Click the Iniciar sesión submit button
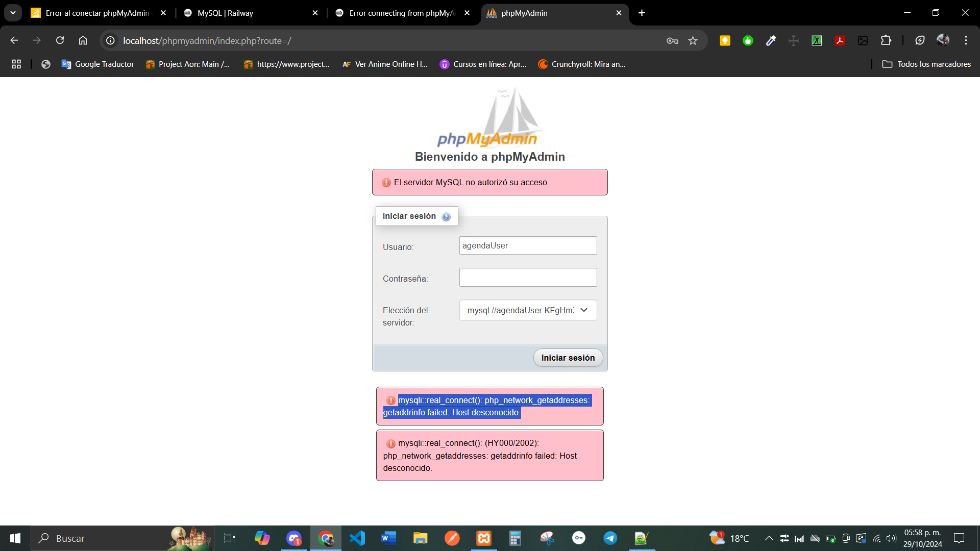The height and width of the screenshot is (551, 980). click(568, 358)
